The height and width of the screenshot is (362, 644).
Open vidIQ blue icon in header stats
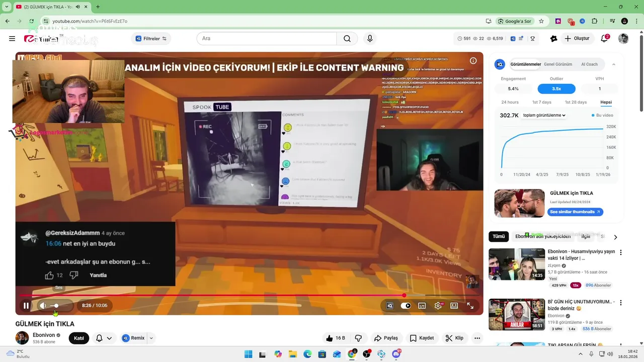(513, 39)
